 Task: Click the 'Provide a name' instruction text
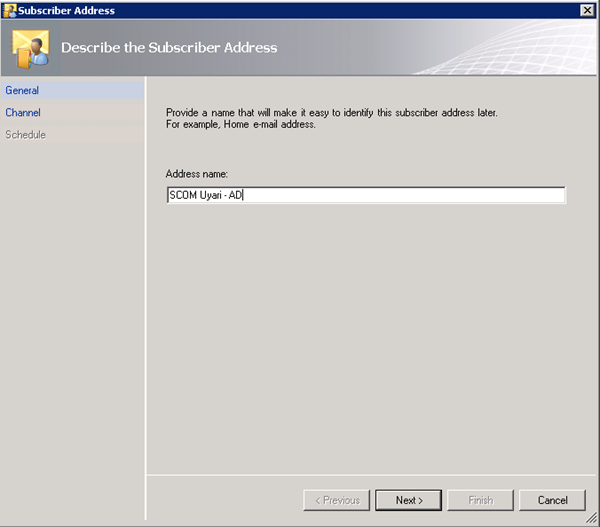click(x=332, y=118)
